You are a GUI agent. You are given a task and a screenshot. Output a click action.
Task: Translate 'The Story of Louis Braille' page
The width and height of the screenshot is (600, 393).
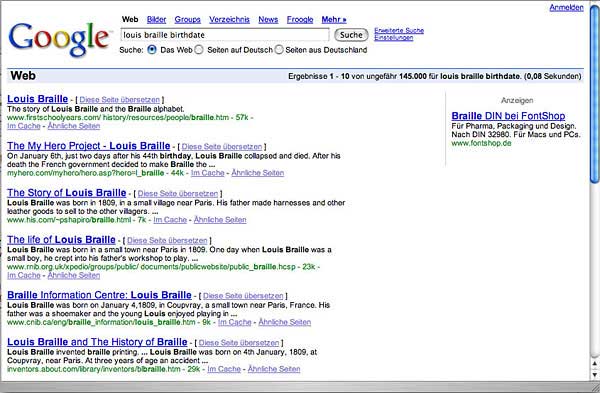coord(178,194)
